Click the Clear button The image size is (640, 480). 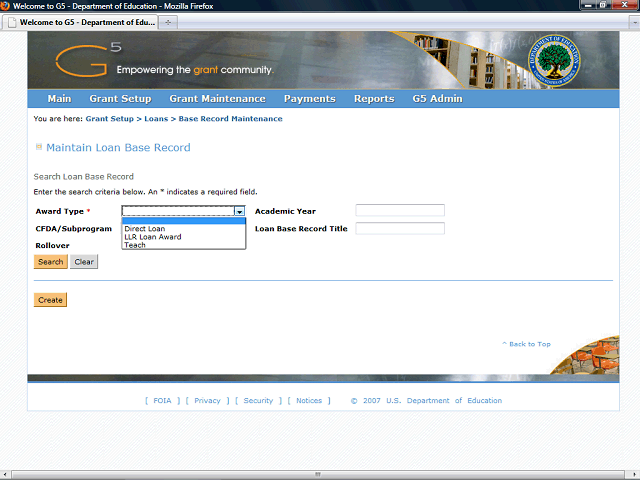coord(84,262)
